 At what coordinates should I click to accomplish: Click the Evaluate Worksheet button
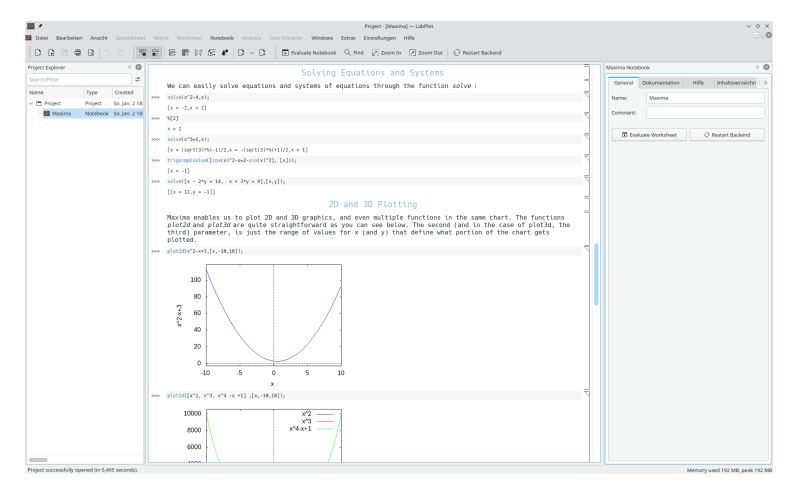coord(649,135)
